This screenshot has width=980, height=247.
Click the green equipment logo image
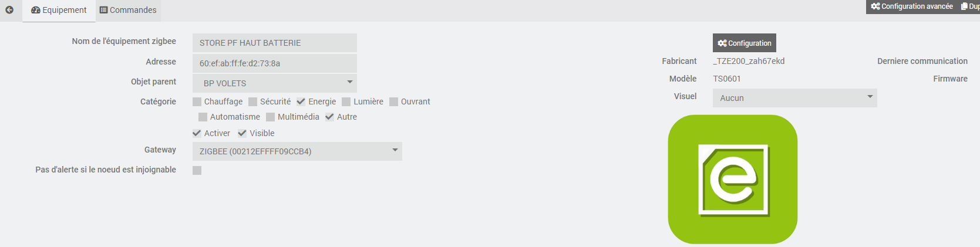coord(732,179)
